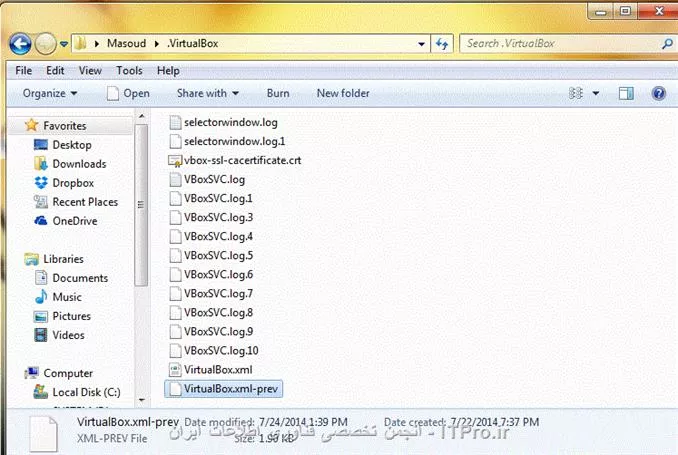
Task: Open Videos library
Action: click(x=68, y=335)
